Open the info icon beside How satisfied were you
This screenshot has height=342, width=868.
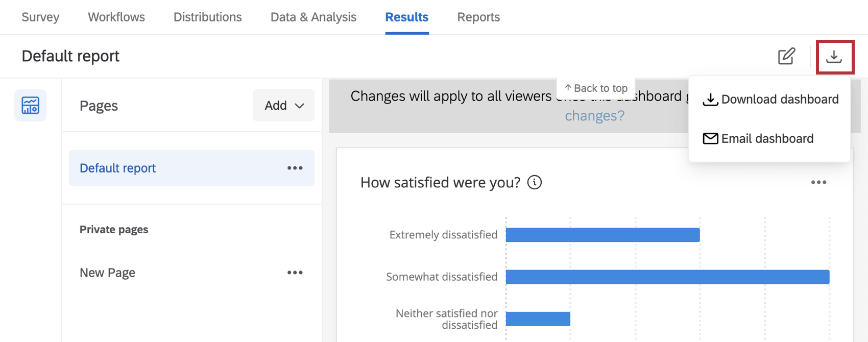[x=535, y=182]
